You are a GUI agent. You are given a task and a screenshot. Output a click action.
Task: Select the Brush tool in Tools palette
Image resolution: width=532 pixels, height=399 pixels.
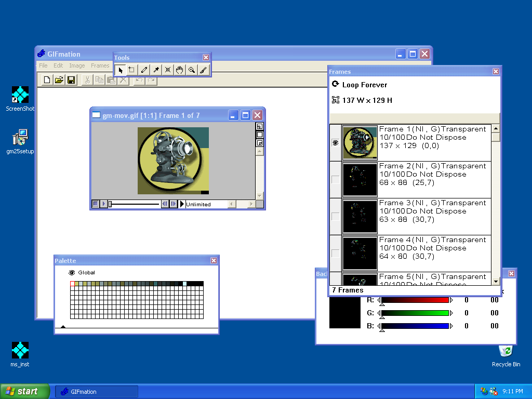click(x=203, y=70)
